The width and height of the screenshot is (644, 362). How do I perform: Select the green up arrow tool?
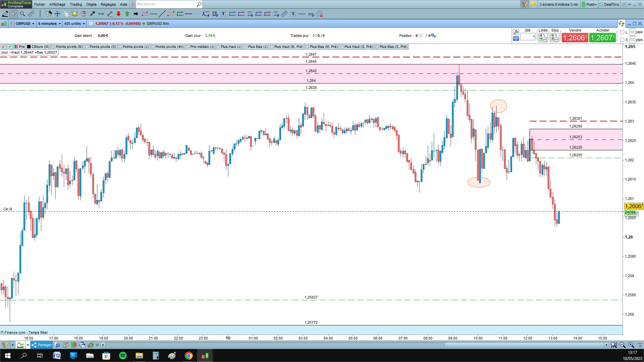(x=127, y=14)
